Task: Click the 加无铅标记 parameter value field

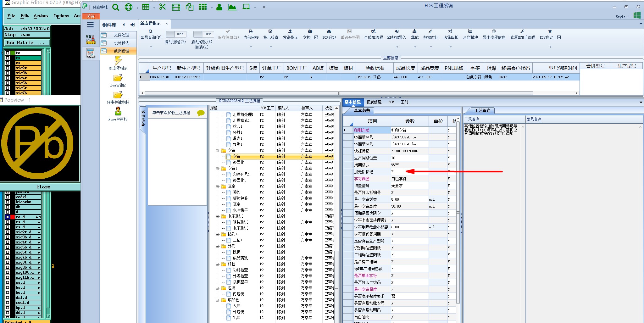Action: click(409, 172)
